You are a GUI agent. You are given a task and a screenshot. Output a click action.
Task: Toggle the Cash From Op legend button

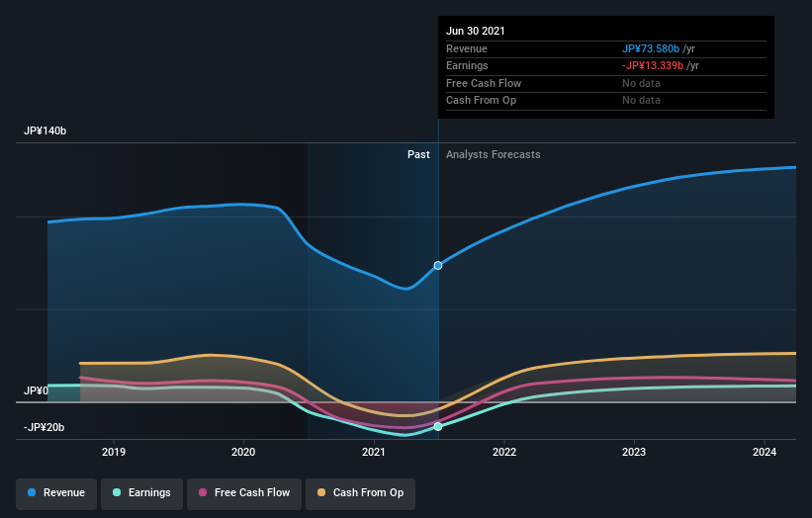[x=360, y=493]
